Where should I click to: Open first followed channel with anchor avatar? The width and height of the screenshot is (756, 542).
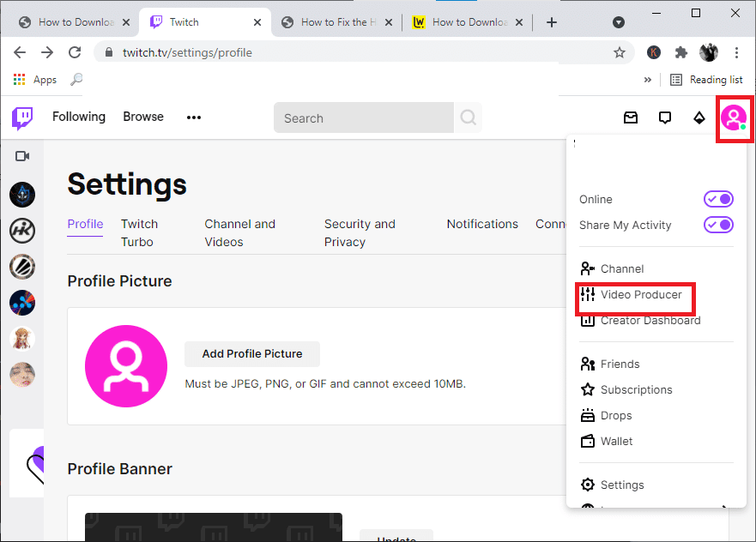point(22,195)
